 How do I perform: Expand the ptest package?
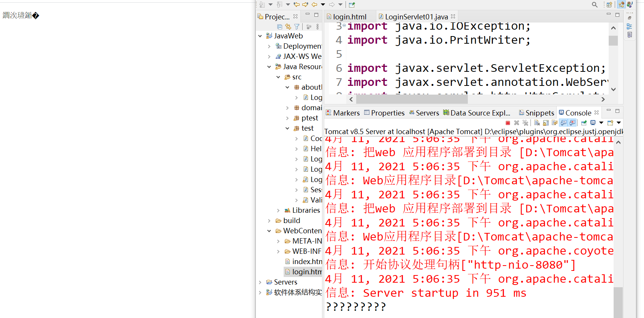click(x=287, y=118)
